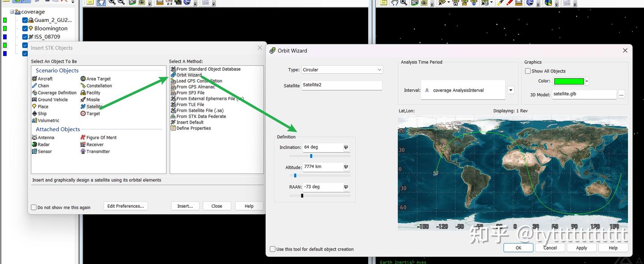Open the orbit interval options arrow button
Image resolution: width=644 pixels, height=264 pixels.
[511, 90]
